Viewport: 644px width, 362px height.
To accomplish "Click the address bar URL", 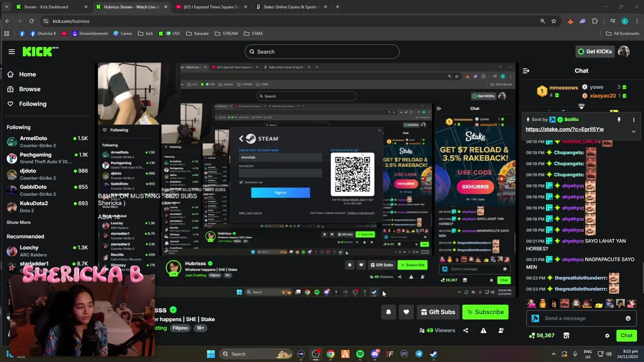I will (71, 21).
